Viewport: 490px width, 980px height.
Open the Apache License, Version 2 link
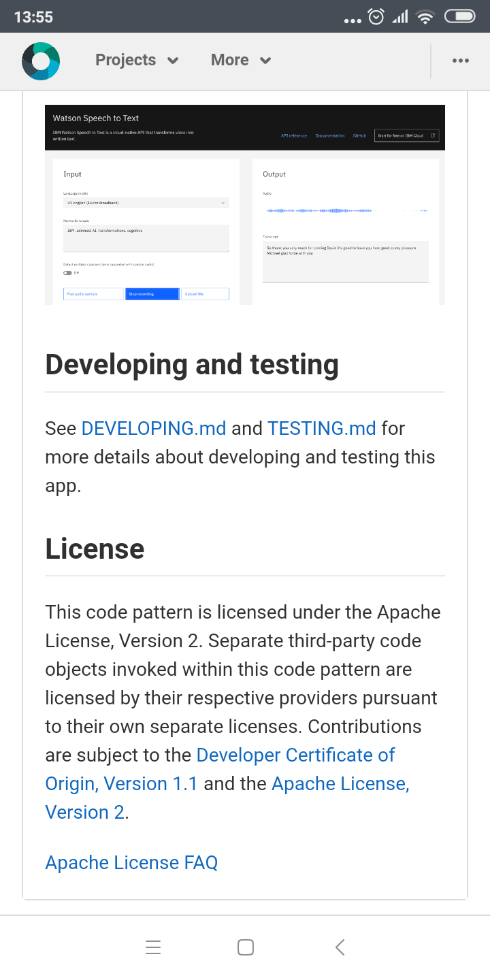pos(227,798)
